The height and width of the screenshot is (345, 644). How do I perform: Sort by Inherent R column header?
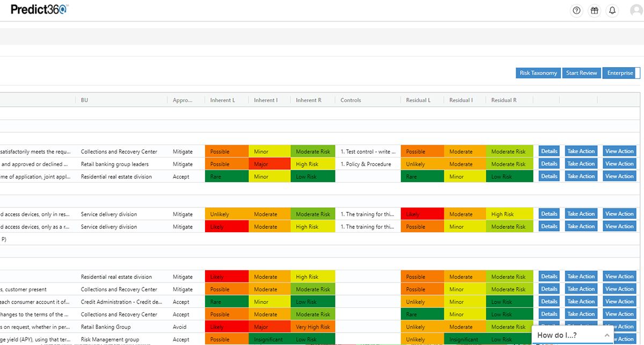click(309, 100)
